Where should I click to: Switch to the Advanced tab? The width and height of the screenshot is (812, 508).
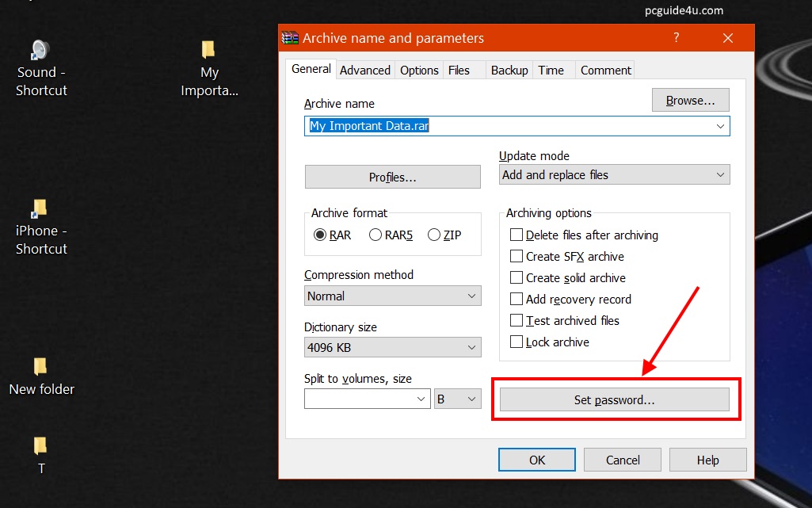tap(364, 71)
